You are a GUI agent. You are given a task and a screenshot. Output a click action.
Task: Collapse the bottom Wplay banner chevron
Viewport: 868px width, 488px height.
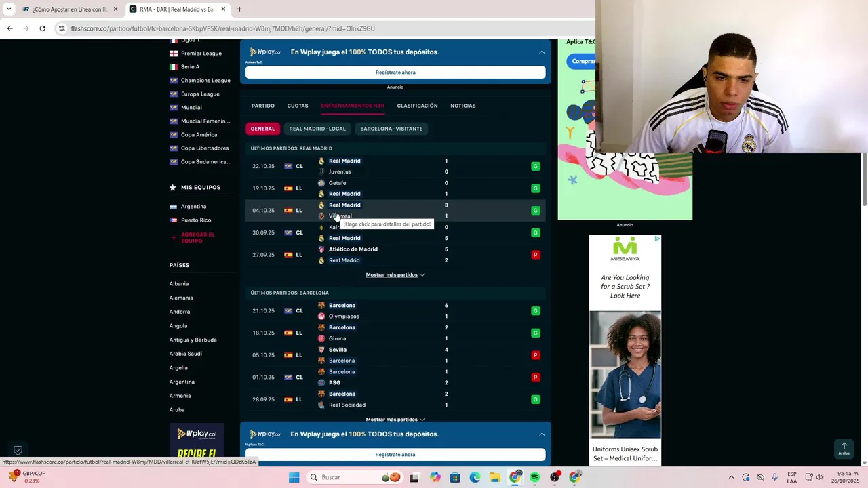(x=542, y=434)
